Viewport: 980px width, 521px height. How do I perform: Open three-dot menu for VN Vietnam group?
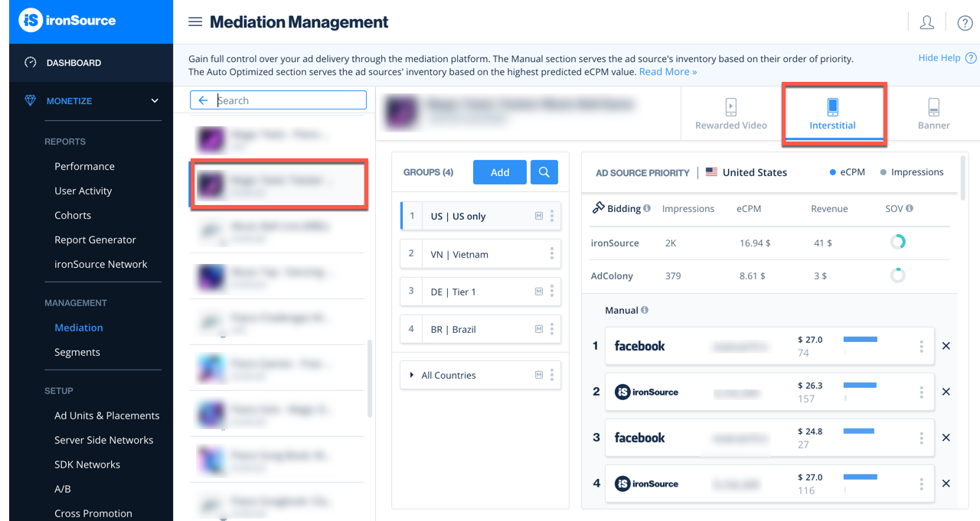(x=551, y=254)
